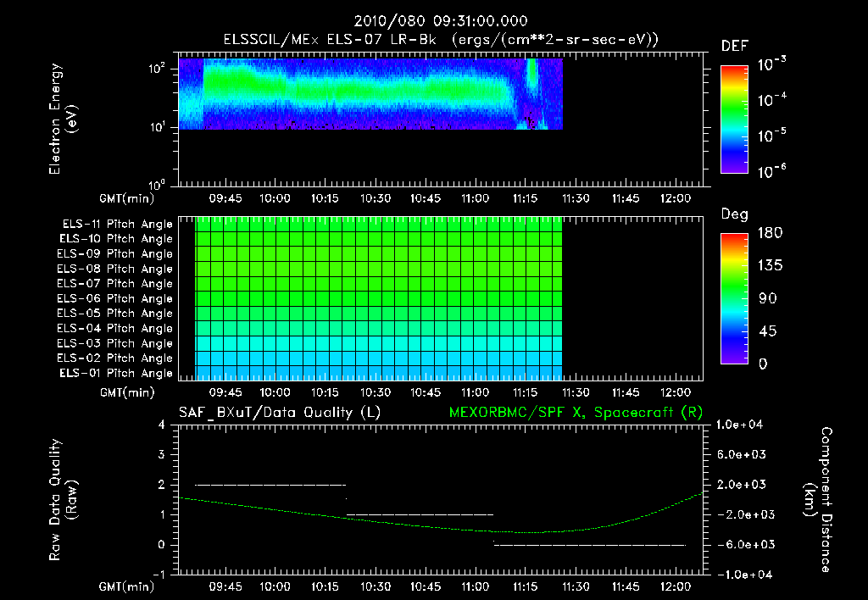Click the 6.0e+03 tick on the distance axis
868x600 pixels.
[x=741, y=455]
